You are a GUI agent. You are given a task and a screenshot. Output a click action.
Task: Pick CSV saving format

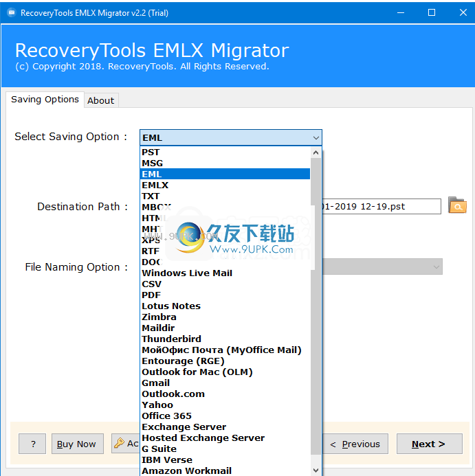225,284
